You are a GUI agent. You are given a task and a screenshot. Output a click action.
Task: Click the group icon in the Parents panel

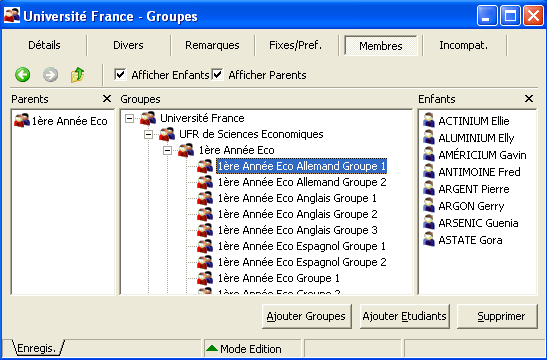(22, 120)
